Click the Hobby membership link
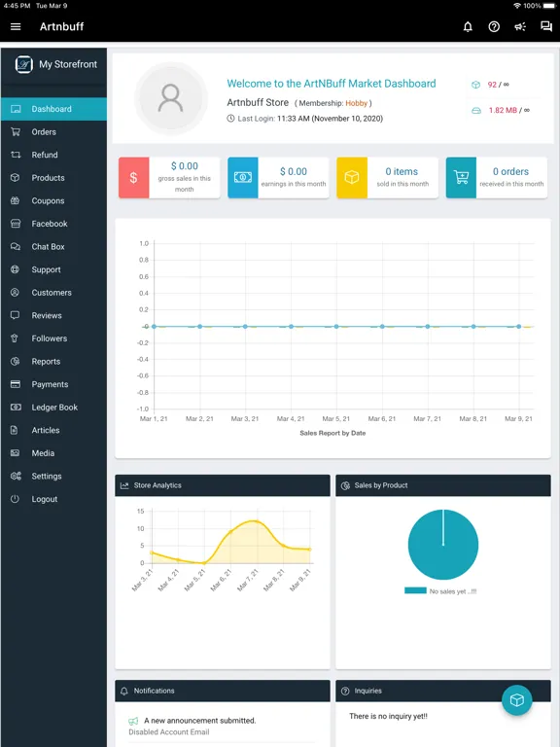 [356, 103]
